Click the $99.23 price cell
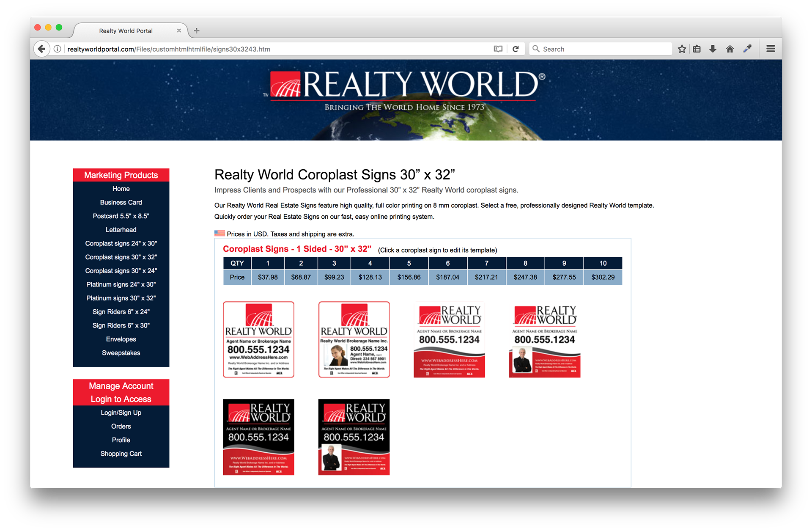This screenshot has height=531, width=812. point(334,277)
